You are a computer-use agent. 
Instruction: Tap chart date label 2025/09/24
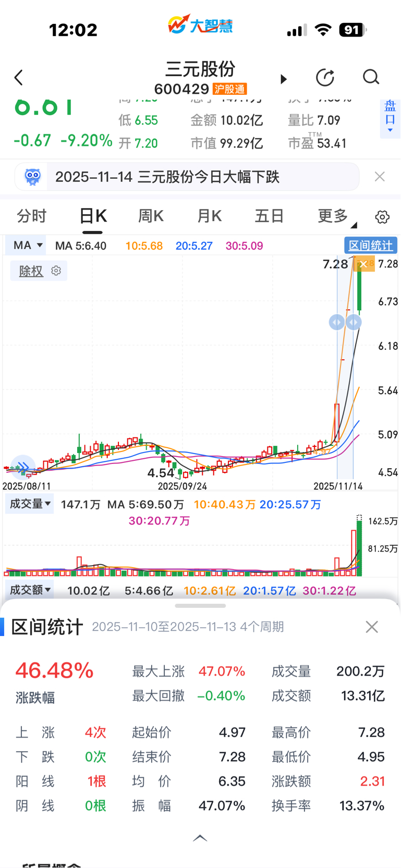183,486
